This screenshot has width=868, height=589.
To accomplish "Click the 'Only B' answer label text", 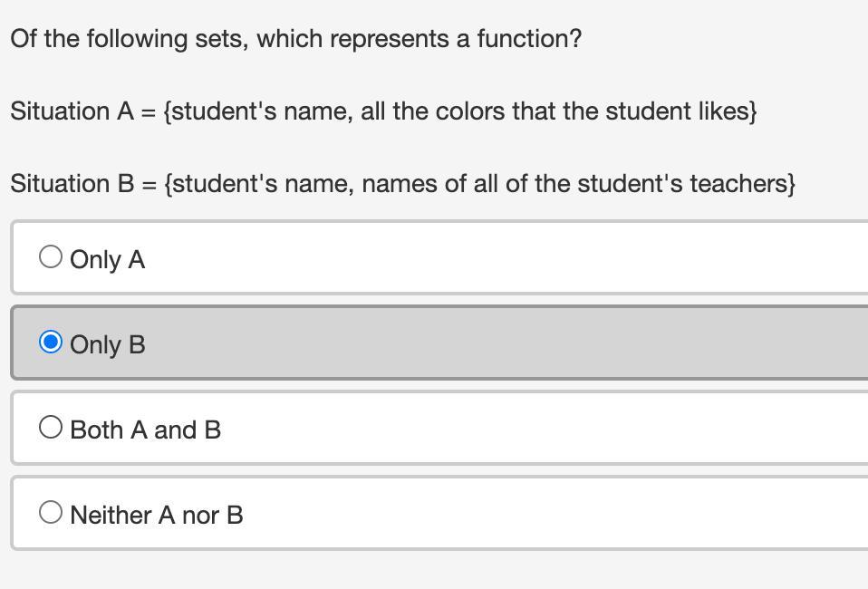I will coord(107,344).
